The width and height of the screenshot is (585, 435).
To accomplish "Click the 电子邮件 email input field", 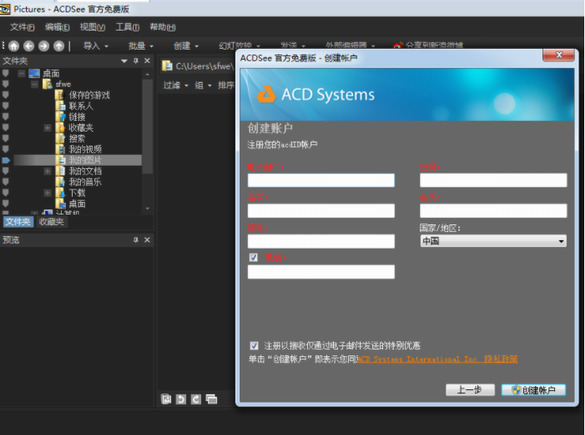I will click(321, 180).
